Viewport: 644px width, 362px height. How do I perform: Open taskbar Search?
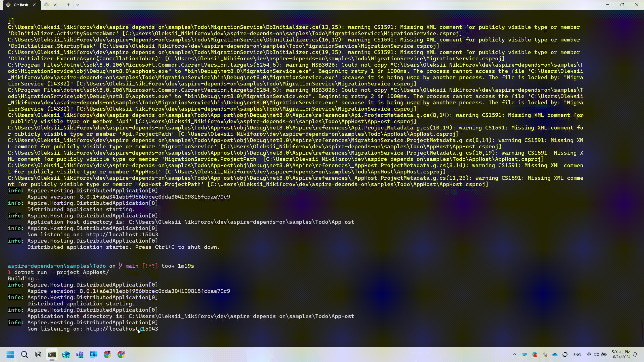(x=24, y=354)
